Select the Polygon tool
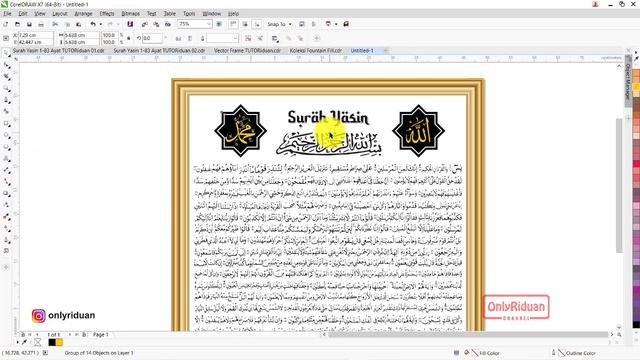Screen dimensions: 640x360 [x=6, y=147]
